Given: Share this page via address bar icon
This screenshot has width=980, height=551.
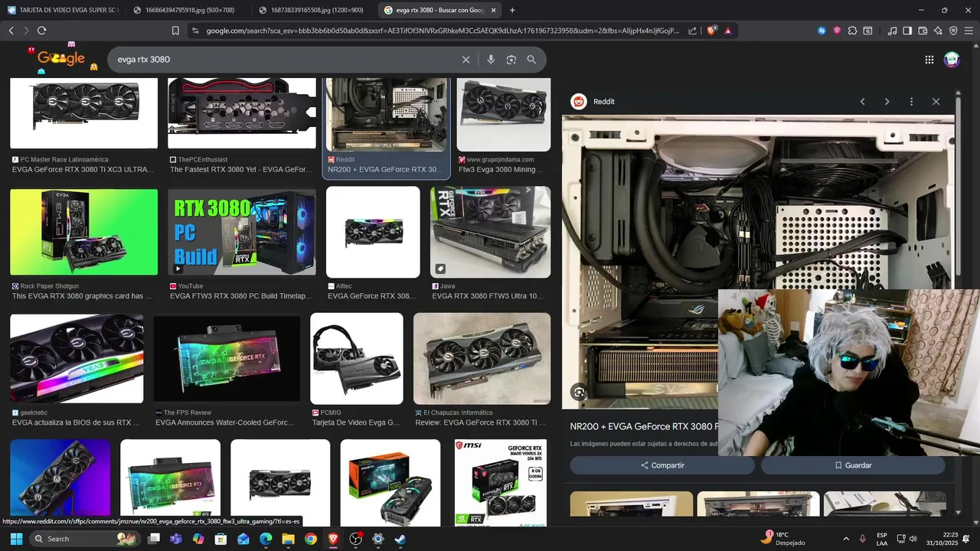Looking at the screenshot, I should coord(693,31).
